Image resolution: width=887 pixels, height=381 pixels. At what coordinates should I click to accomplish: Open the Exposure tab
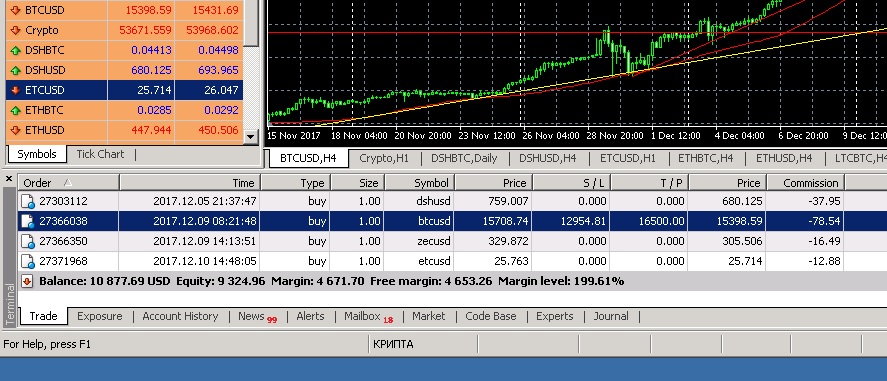[x=100, y=316]
